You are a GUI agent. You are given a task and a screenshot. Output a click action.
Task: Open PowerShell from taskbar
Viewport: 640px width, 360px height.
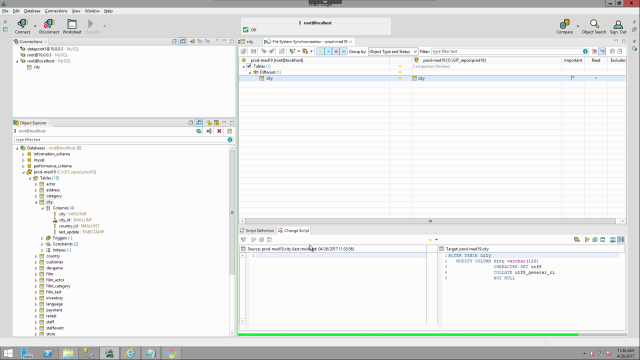coord(48,353)
